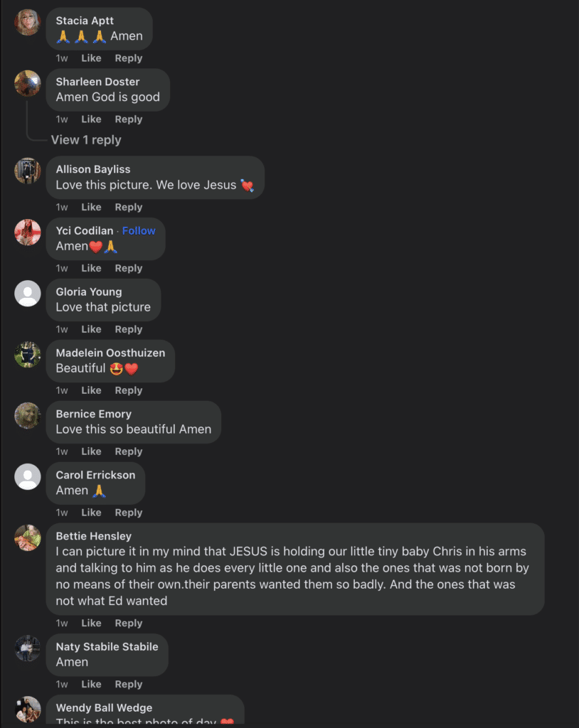Viewport: 579px width, 728px height.
Task: Click Madelein Oosthuizen's avatar
Action: [x=28, y=354]
